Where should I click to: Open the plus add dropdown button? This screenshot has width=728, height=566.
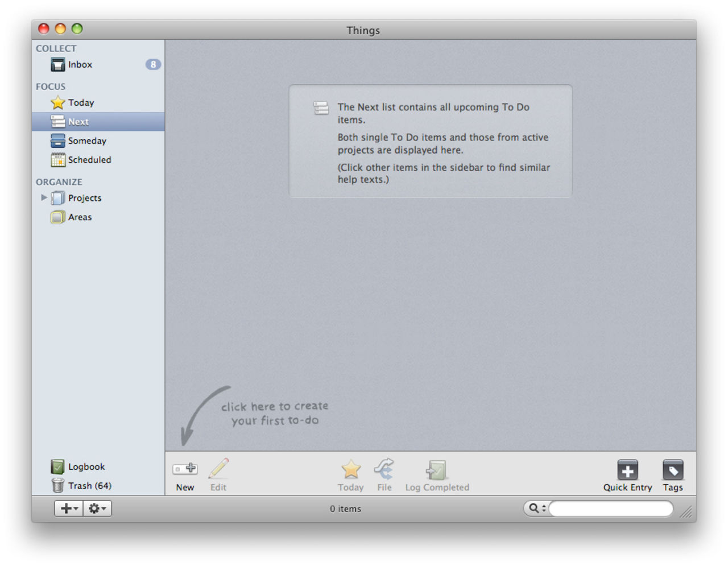tap(69, 509)
